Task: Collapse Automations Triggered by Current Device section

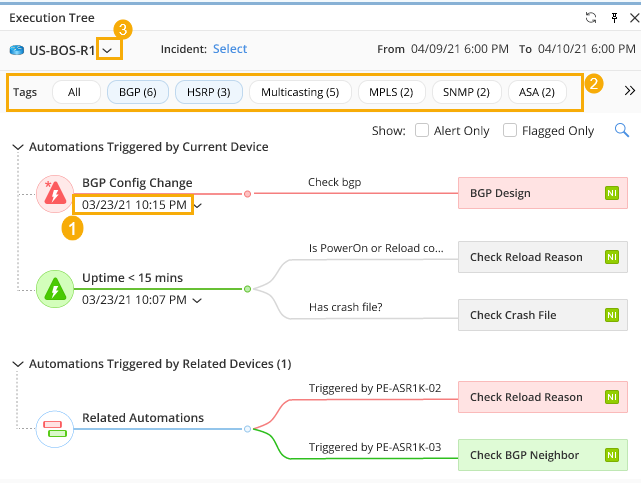Action: 18,147
